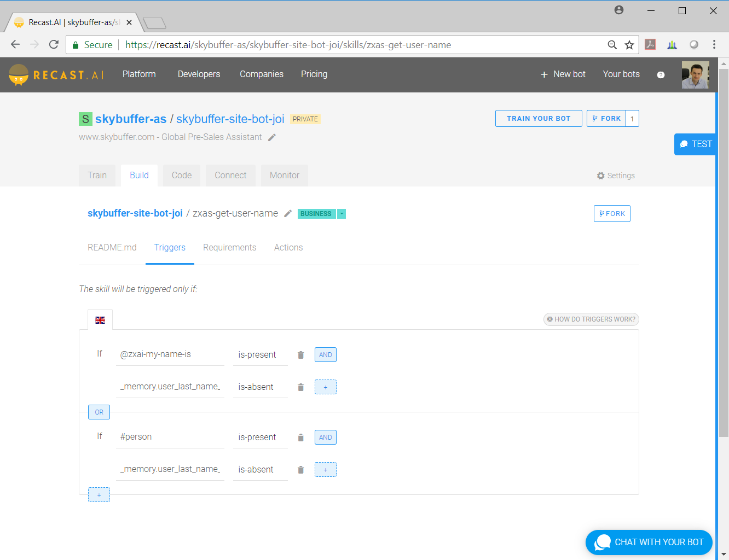Bookmark this page with star icon
This screenshot has height=560, width=729.
click(x=629, y=45)
